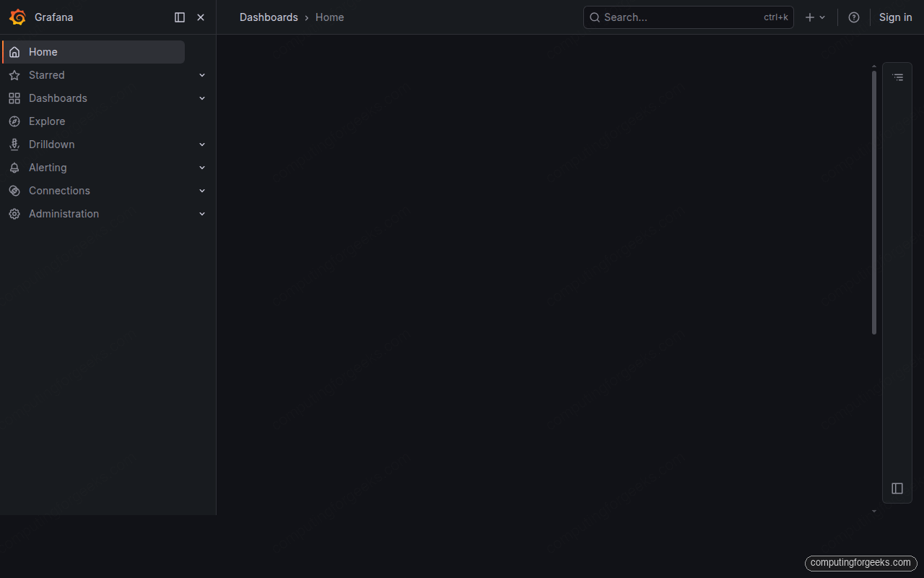Screen dimensions: 924x578
Task: Toggle the navigation dock pin button
Action: point(179,17)
